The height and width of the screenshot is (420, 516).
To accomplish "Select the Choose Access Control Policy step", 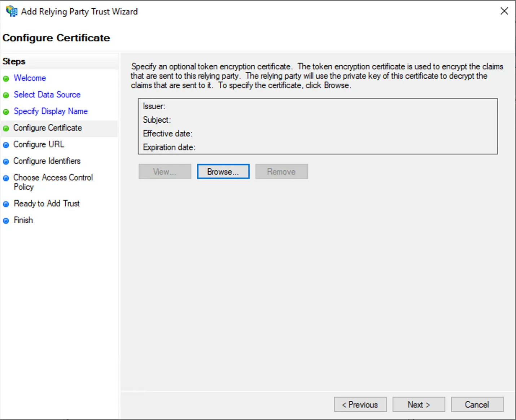I will coord(53,182).
